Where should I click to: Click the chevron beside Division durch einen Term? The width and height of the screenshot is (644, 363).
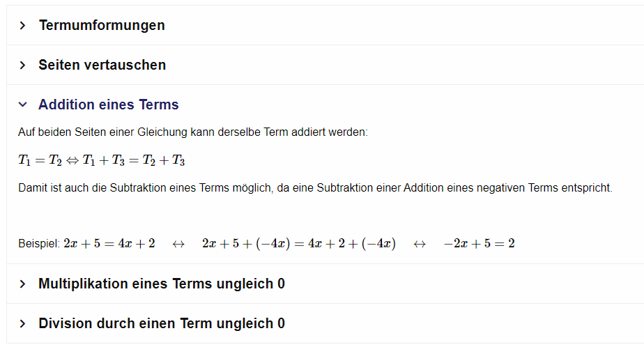[x=22, y=323]
